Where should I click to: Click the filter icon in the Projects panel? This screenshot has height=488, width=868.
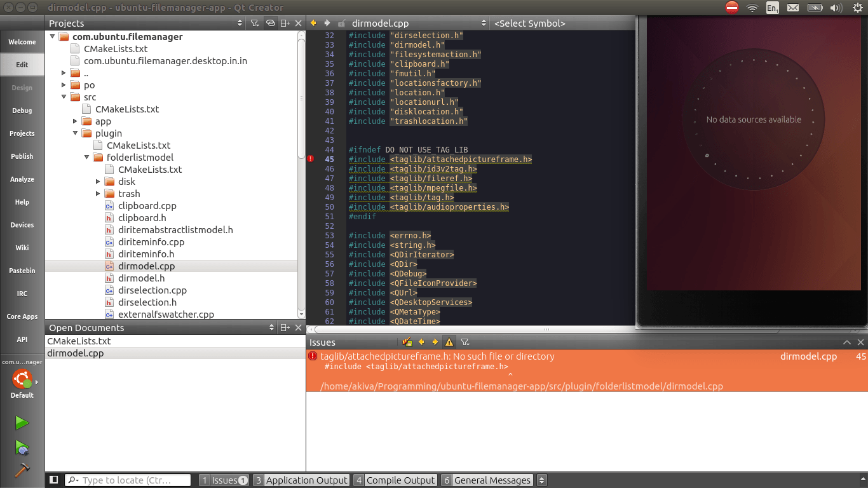pos(254,23)
